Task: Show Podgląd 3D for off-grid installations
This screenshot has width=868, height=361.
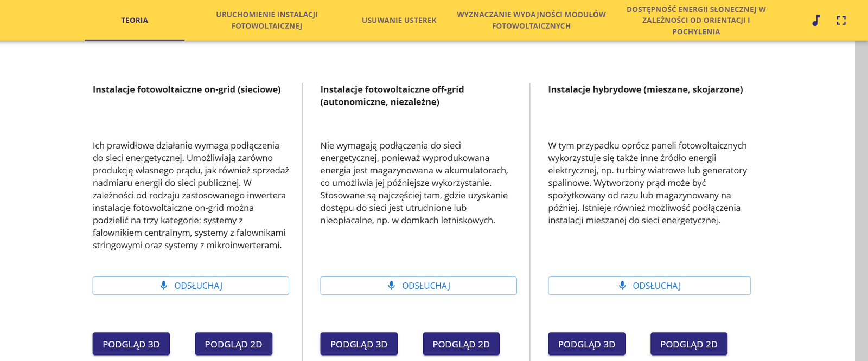Action: tap(359, 344)
